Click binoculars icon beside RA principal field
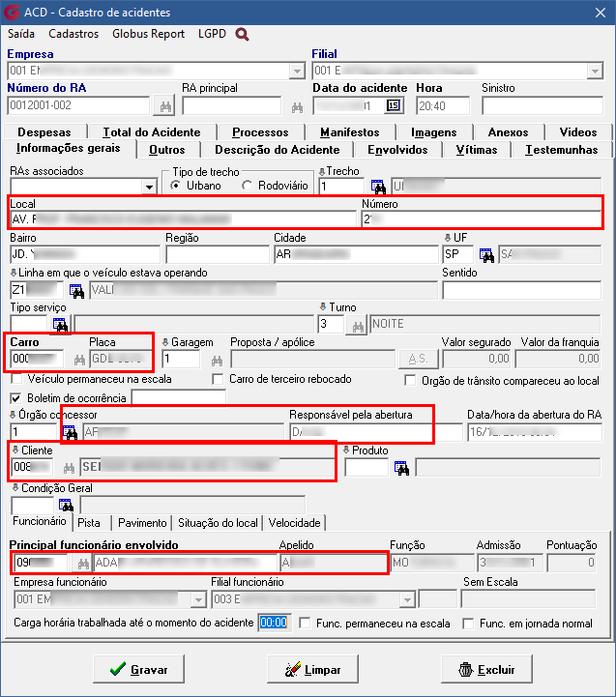Viewport: 616px width, 697px height. tap(297, 107)
